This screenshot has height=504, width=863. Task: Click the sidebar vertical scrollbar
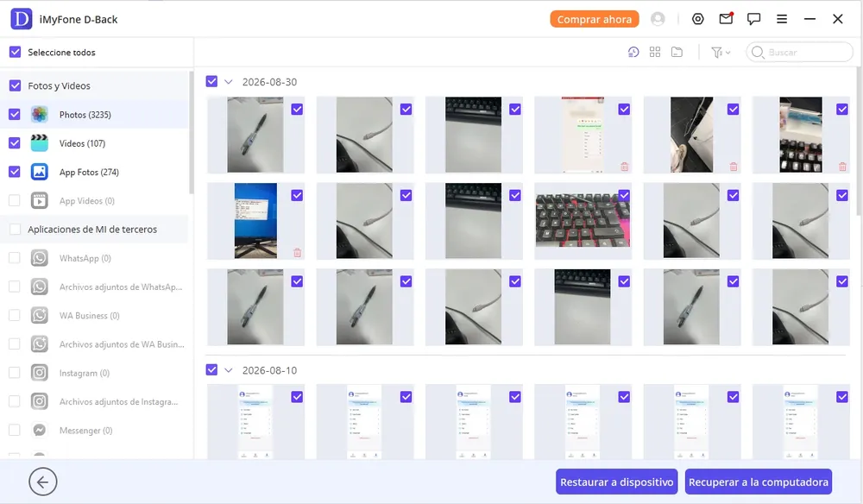click(x=191, y=132)
